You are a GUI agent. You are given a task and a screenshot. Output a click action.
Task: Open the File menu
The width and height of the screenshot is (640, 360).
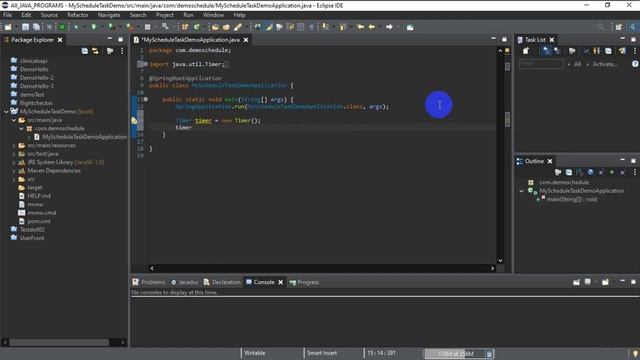pos(8,15)
